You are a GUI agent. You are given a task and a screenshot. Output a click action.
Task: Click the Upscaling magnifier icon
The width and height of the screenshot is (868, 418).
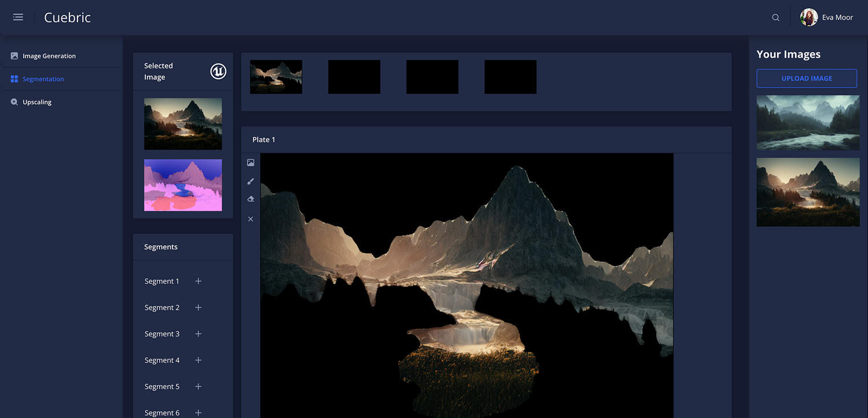coord(13,102)
